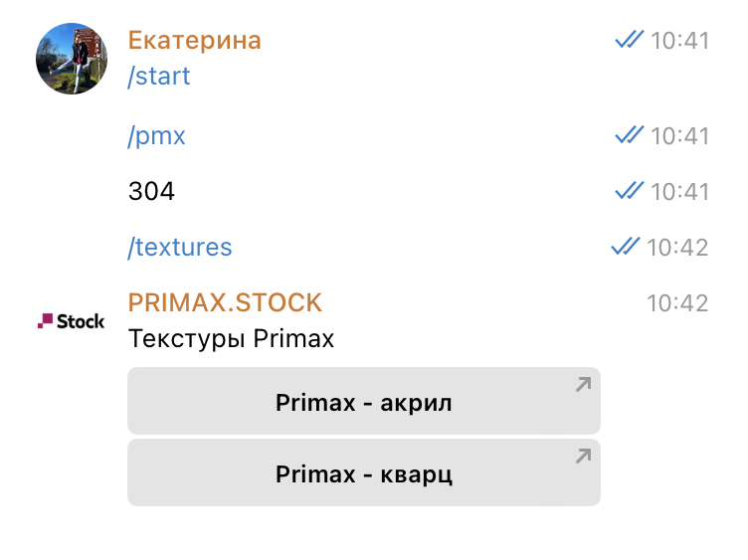Select the Текстуры Primax message text

[232, 339]
